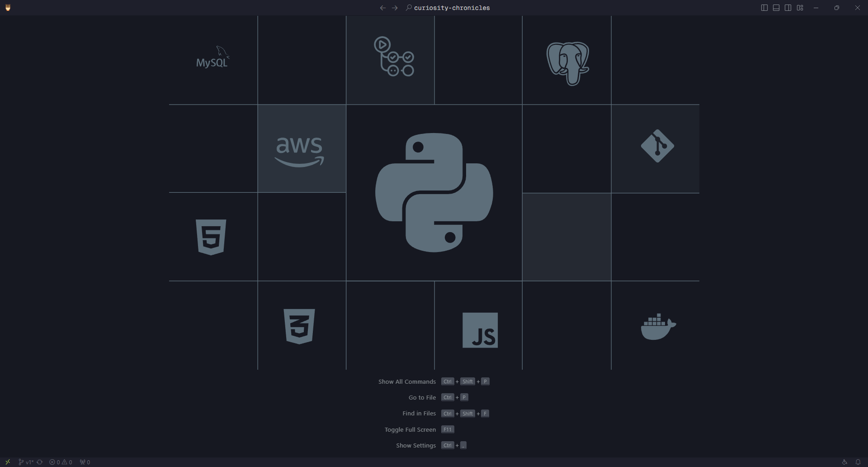This screenshot has height=467, width=868.
Task: Open the curiosity-chronicles command center search
Action: [x=448, y=8]
